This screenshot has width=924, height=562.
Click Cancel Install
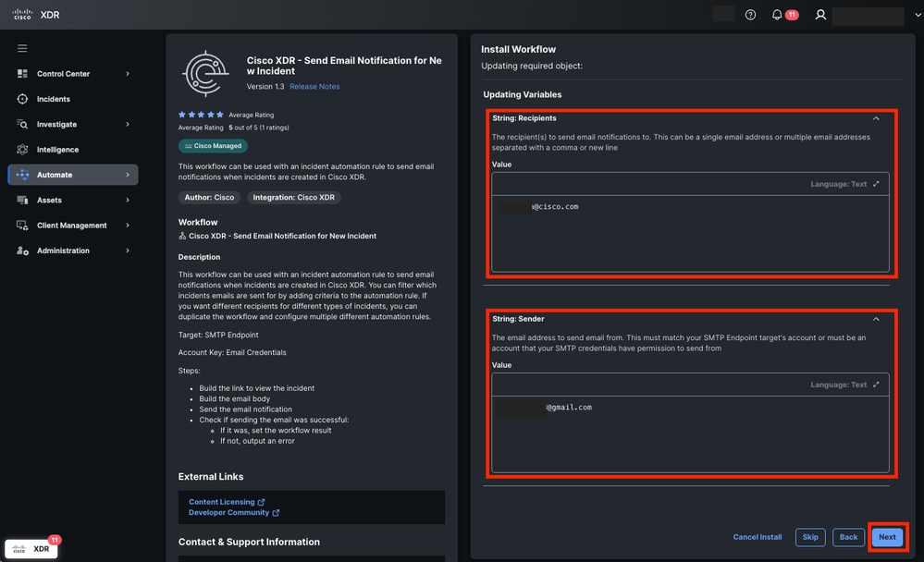coord(758,537)
